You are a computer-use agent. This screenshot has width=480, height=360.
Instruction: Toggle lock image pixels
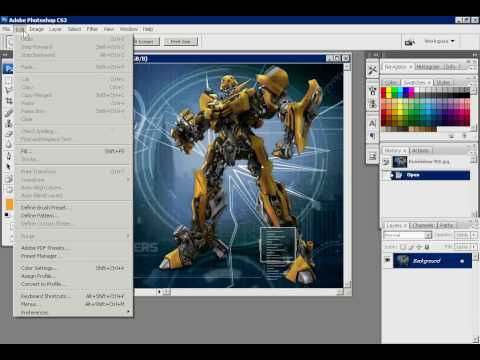(x=411, y=247)
